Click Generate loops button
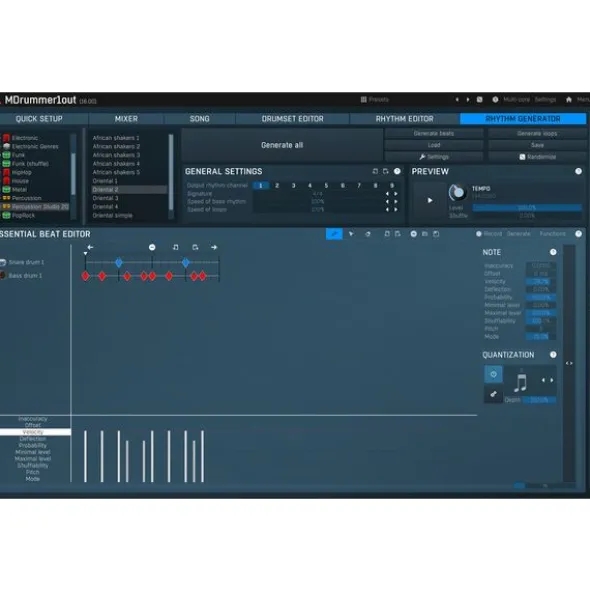Image resolution: width=590 pixels, height=591 pixels. point(537,133)
